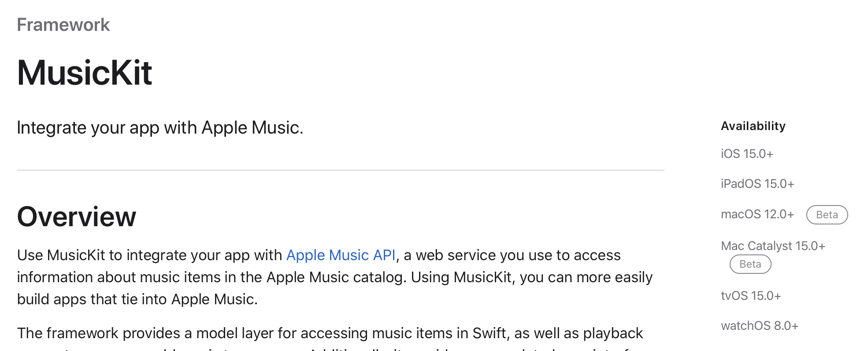Select the watchOS 8.0+ availability entry
868x351 pixels.
coord(760,326)
